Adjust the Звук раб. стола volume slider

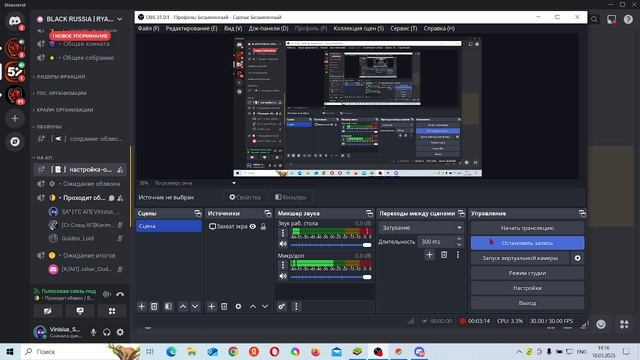(x=331, y=245)
